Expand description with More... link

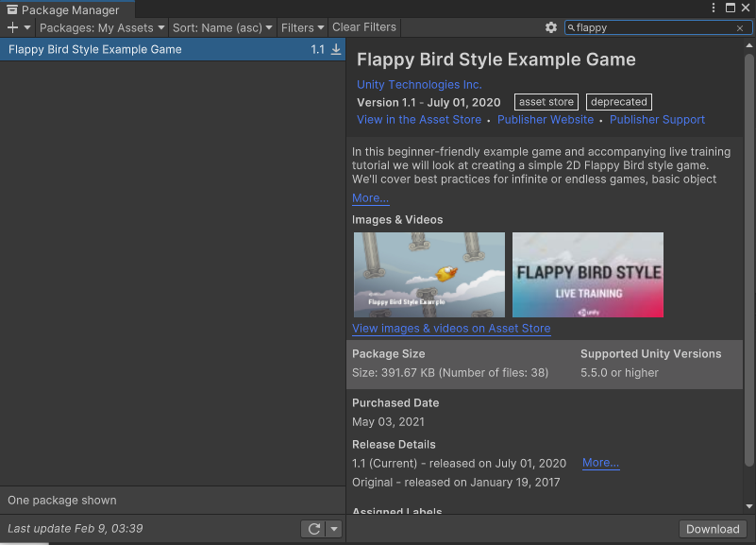(x=370, y=198)
